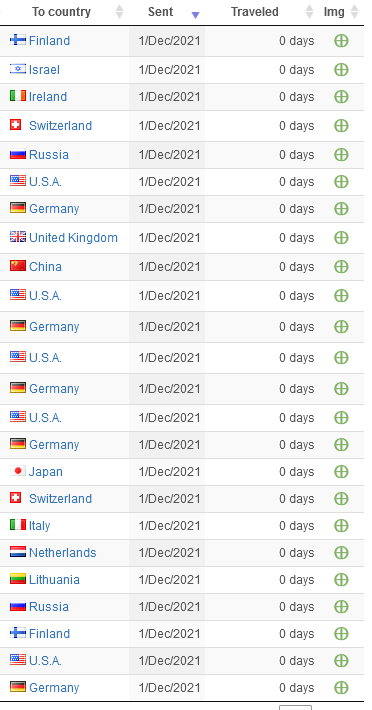Open the United Kingdom country link
The height and width of the screenshot is (710, 372).
tap(73, 238)
